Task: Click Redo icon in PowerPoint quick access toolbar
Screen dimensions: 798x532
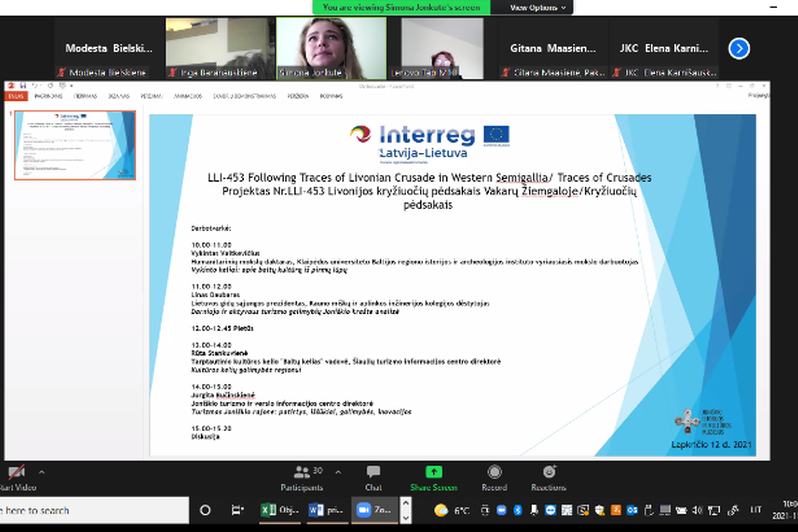Action: [50, 85]
